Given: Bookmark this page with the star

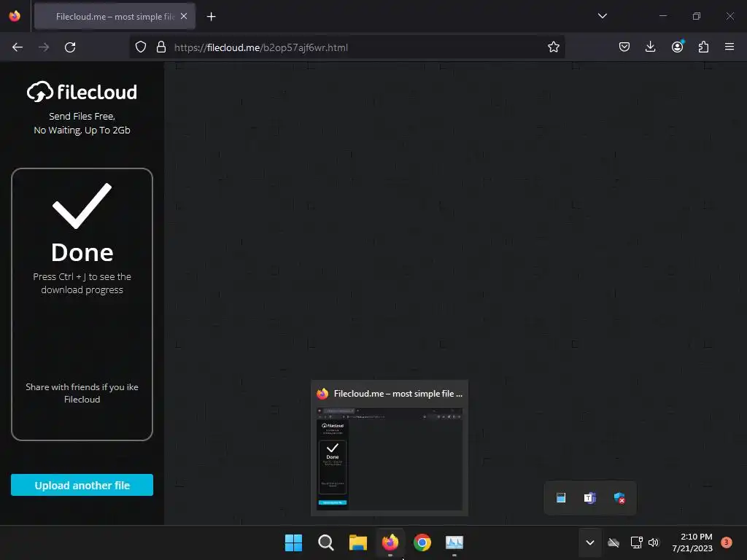Looking at the screenshot, I should point(553,47).
